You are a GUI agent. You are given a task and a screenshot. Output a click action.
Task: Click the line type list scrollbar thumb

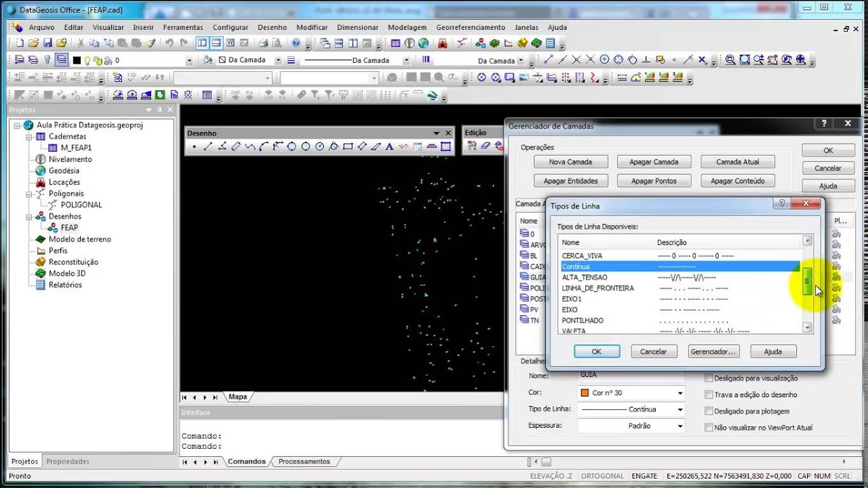(807, 281)
